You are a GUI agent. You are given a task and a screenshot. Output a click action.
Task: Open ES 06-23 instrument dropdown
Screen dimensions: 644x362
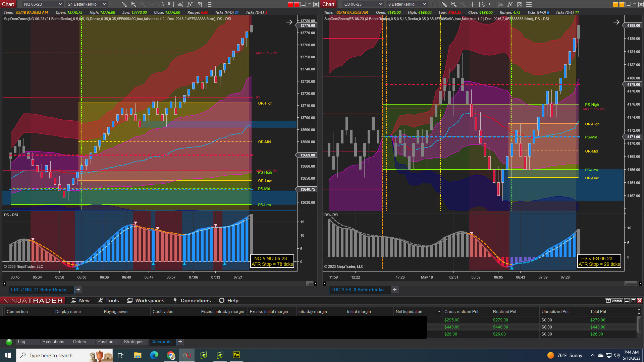[363, 4]
